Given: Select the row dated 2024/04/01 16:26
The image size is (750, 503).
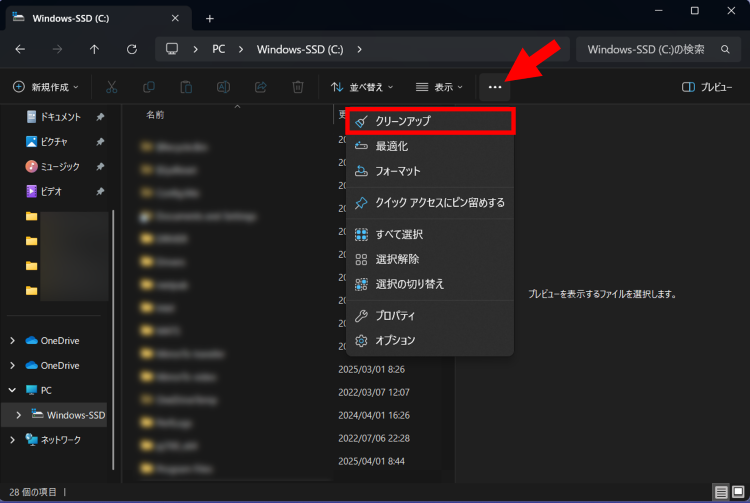Looking at the screenshot, I should 287,415.
